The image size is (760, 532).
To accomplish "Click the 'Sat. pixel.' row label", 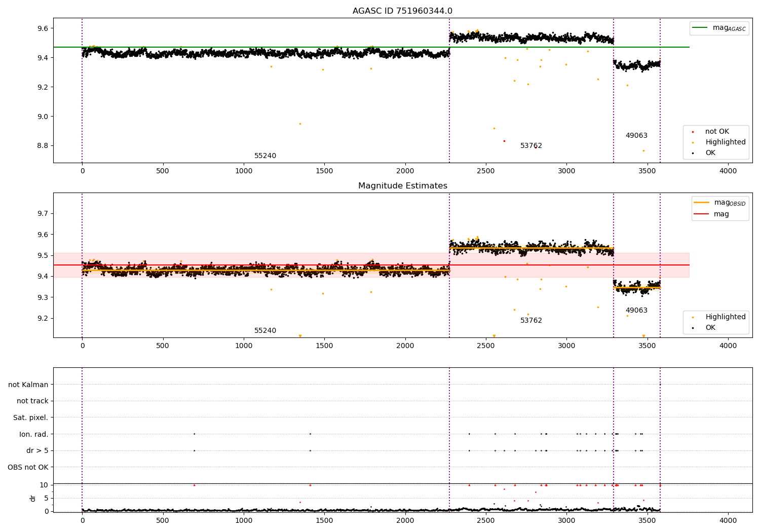I will tap(31, 418).
